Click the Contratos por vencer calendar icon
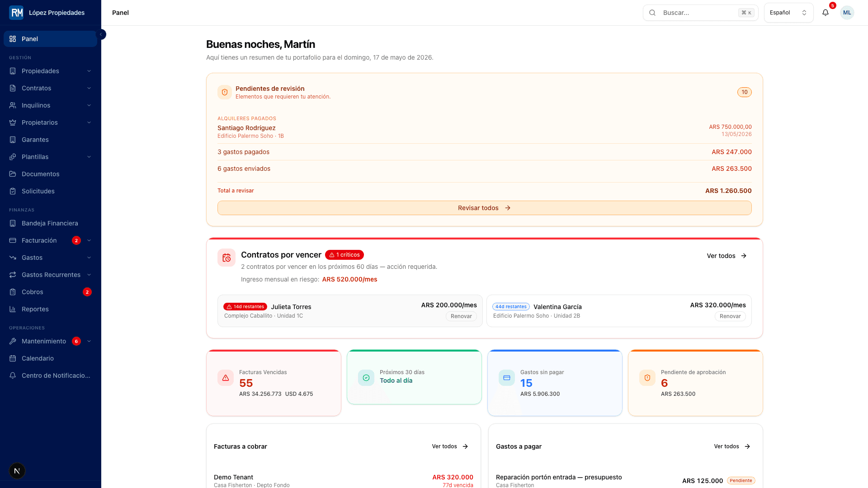 (x=226, y=258)
